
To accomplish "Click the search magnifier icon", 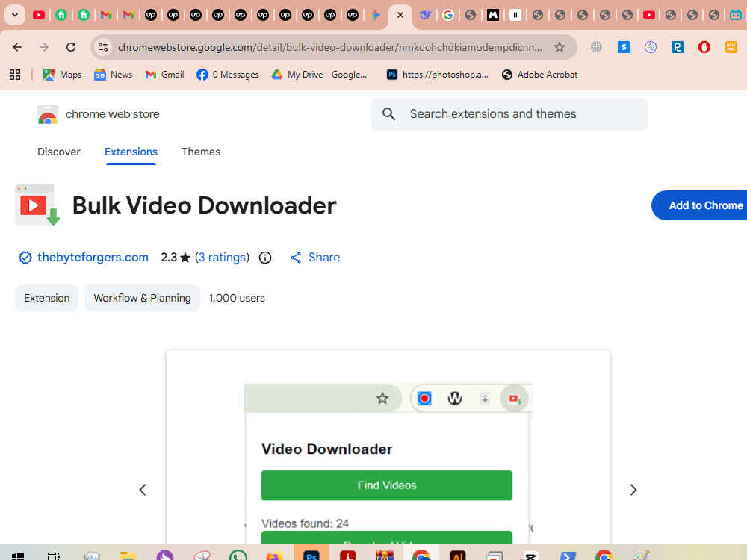I will point(388,114).
